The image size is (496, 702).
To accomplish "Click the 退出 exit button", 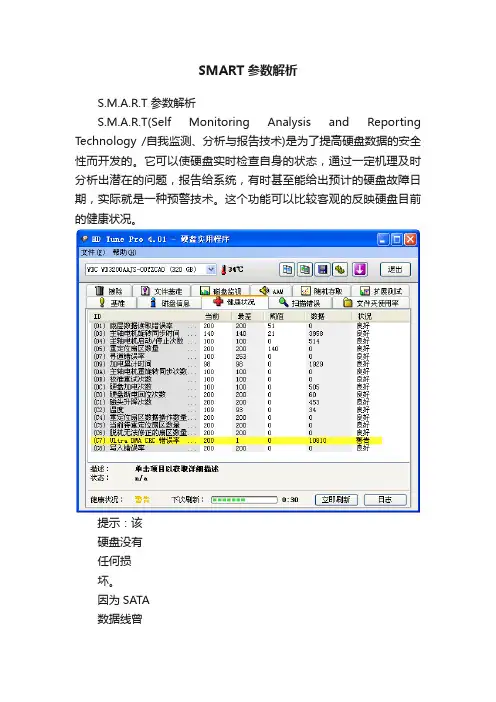I will pos(395,270).
